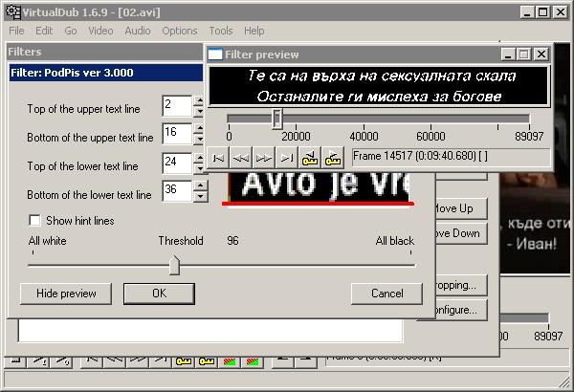Open the Go menu
Viewport: 574px width, 392px height.
70,31
